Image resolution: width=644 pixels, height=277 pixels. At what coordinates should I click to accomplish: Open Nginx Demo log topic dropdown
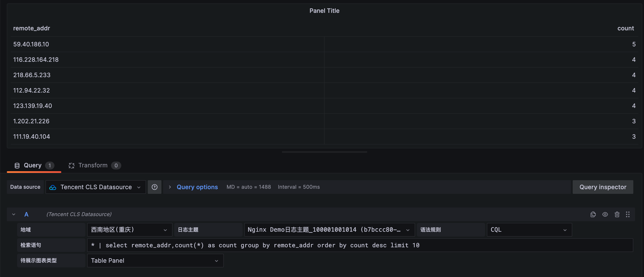pos(329,230)
